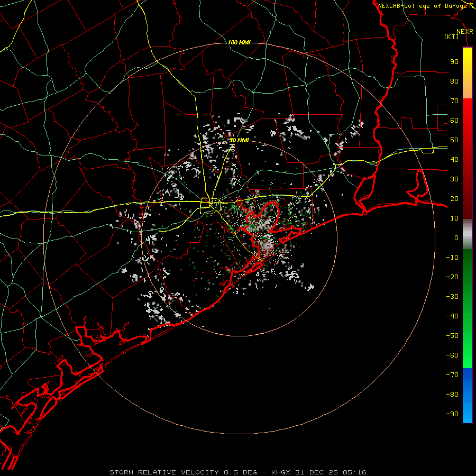Click the 100 NMI range ring label
The height and width of the screenshot is (476, 476).
(239, 42)
